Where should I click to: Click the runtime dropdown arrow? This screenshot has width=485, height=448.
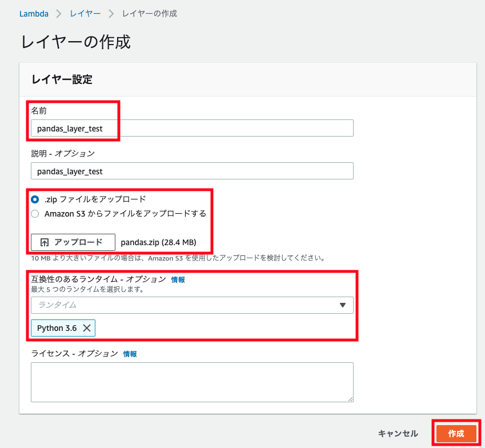342,305
